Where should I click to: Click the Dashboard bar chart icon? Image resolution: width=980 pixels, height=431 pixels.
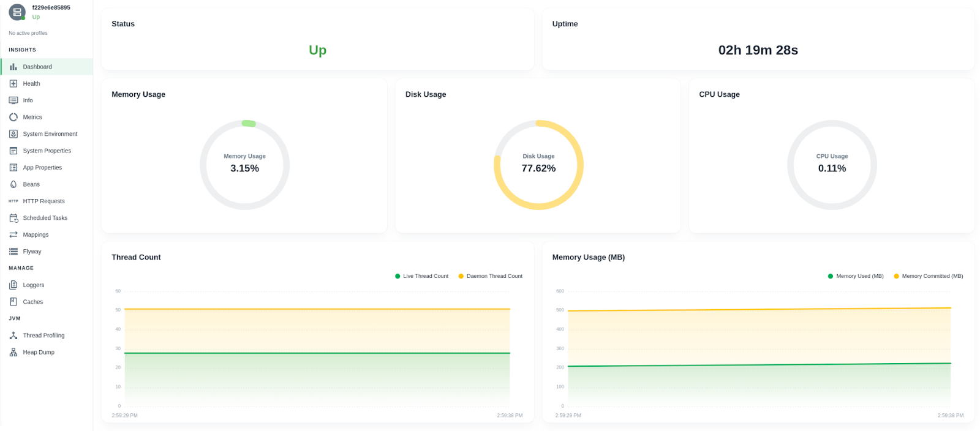coord(13,67)
